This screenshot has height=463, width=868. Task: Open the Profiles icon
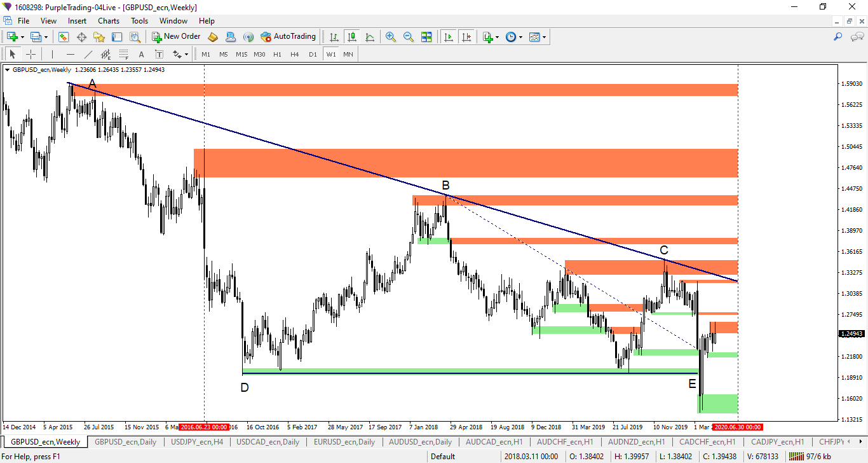click(x=36, y=37)
